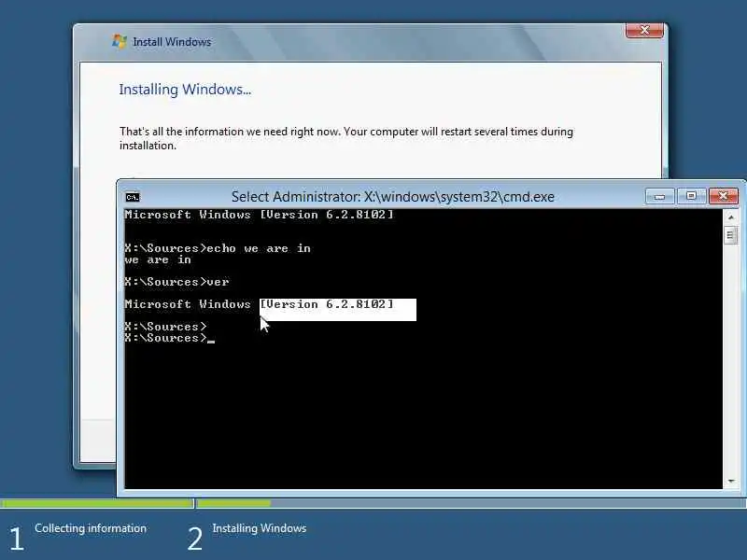Click the 'Select Administrator: X:\windows\system32\cmd.exe' title
Screen dimensions: 747x560
392,197
